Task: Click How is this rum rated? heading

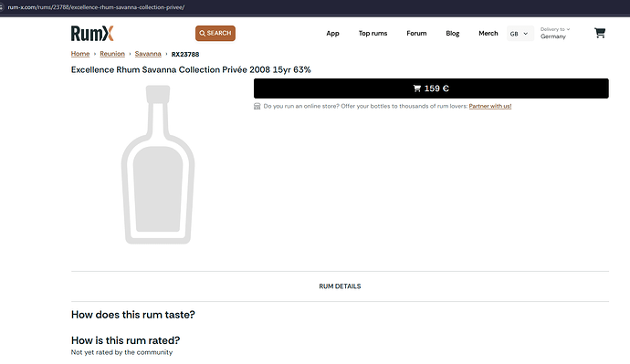Action: pos(125,340)
